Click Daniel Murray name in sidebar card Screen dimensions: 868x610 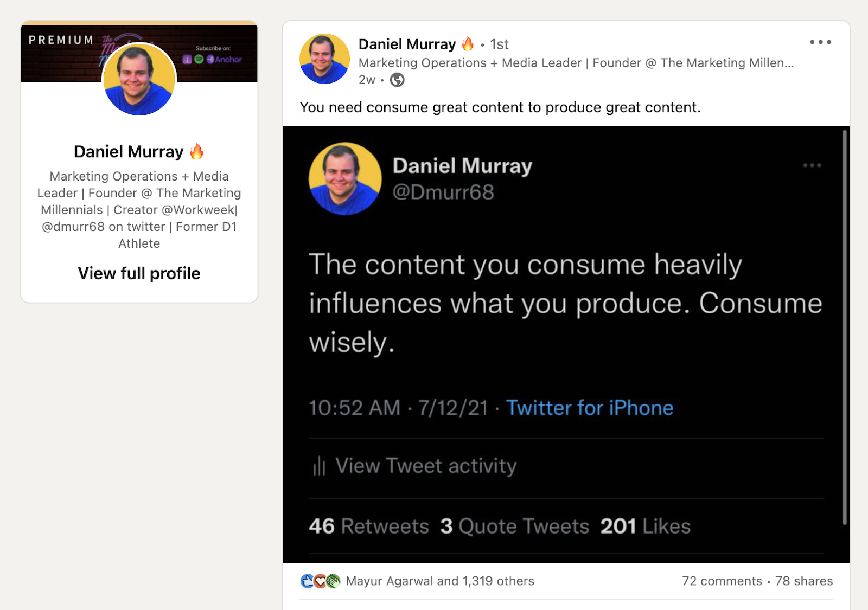(x=129, y=152)
